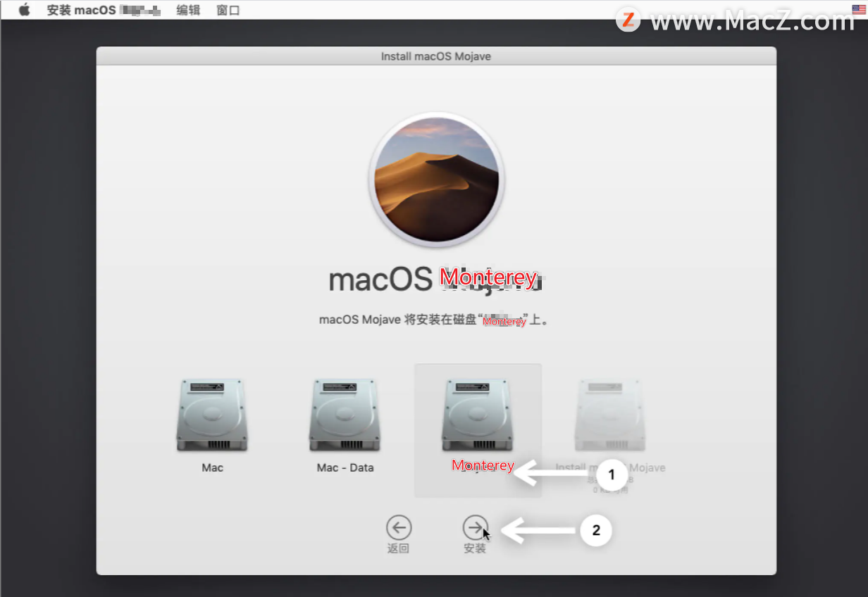Click the 返回 back arrow icon
This screenshot has width=868, height=597.
click(x=398, y=527)
